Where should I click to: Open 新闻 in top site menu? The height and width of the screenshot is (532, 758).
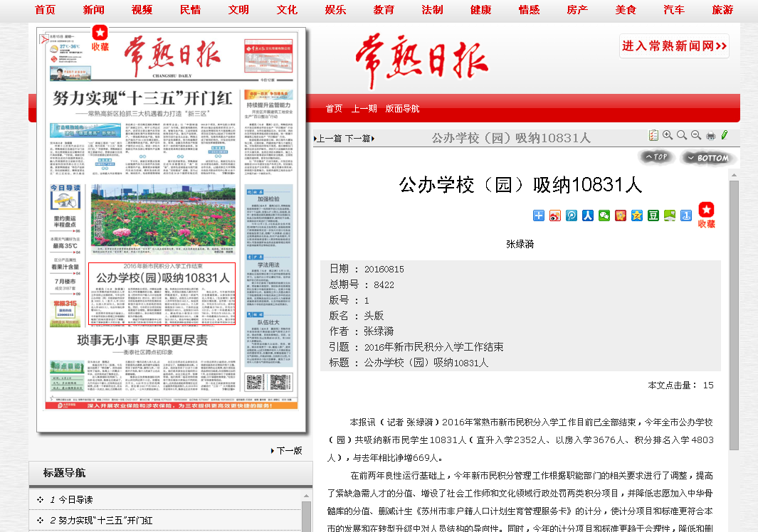pos(93,10)
